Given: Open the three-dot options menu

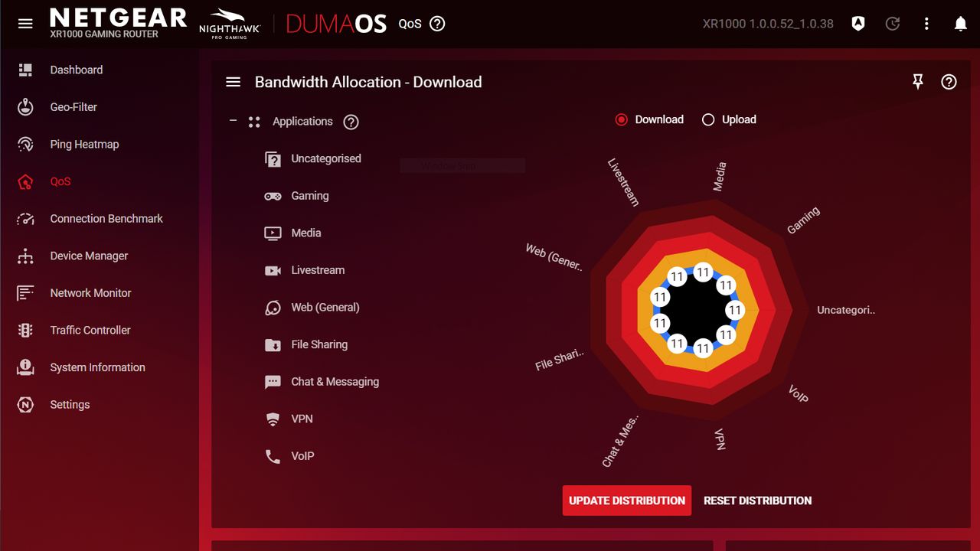Looking at the screenshot, I should pyautogui.click(x=926, y=24).
